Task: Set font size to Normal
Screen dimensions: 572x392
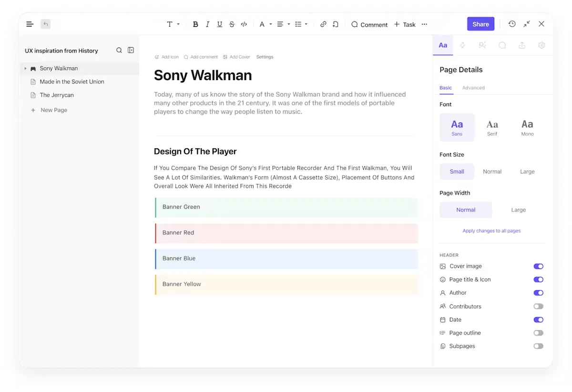Action: click(x=492, y=172)
